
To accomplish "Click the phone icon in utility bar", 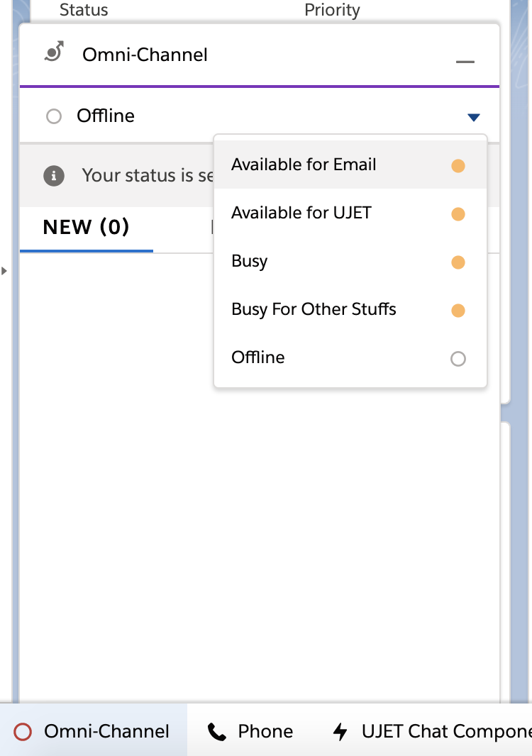I will tap(217, 732).
